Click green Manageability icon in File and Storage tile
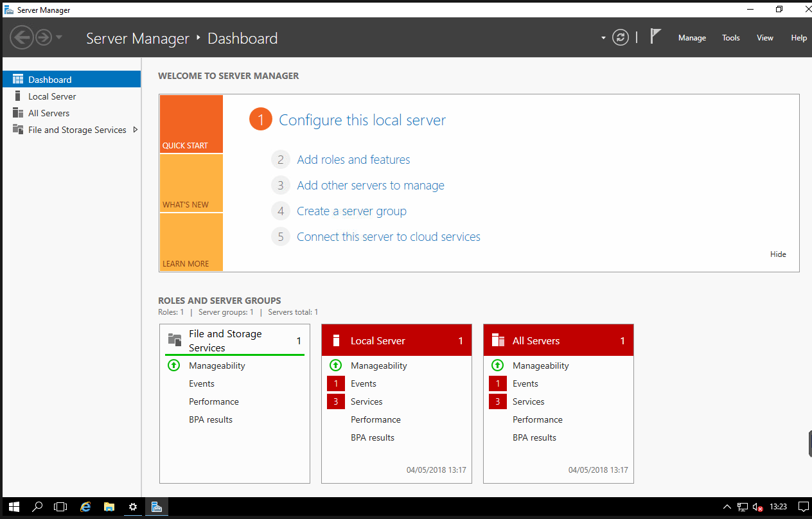Screen dimensions: 812x519 [x=173, y=365]
